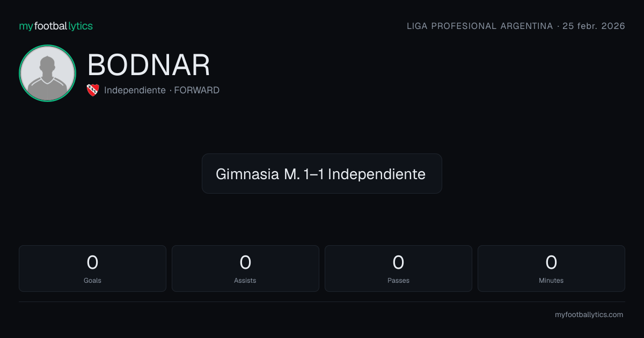Click the Assists stat card
The height and width of the screenshot is (338, 644).
245,268
